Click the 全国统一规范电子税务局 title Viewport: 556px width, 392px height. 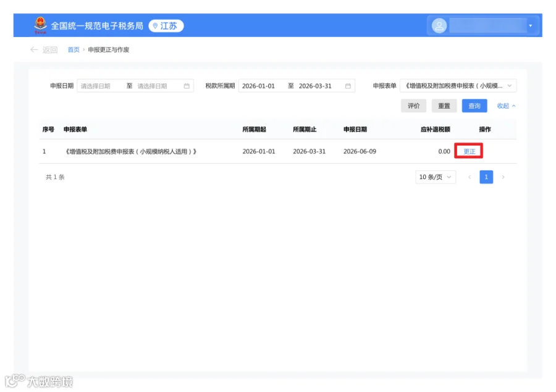[97, 26]
